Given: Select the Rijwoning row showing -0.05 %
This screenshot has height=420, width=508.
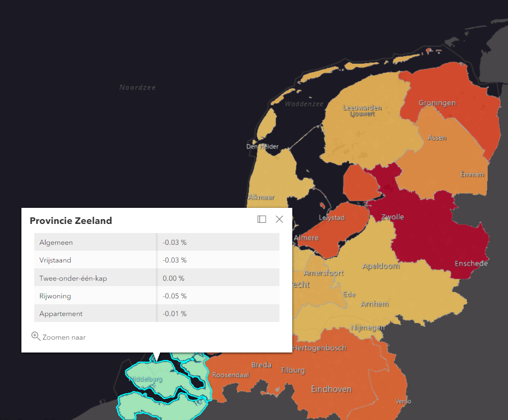Looking at the screenshot, I should 95,295.
